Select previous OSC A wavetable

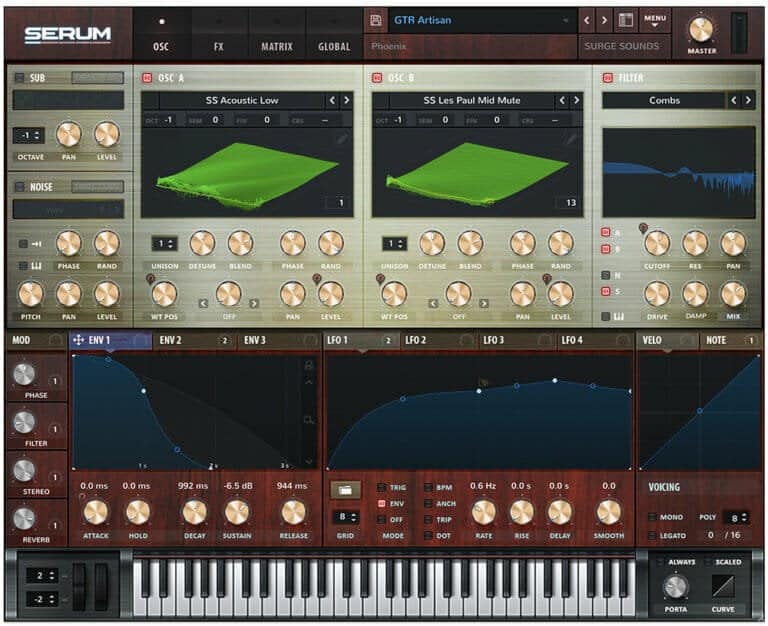(x=333, y=100)
